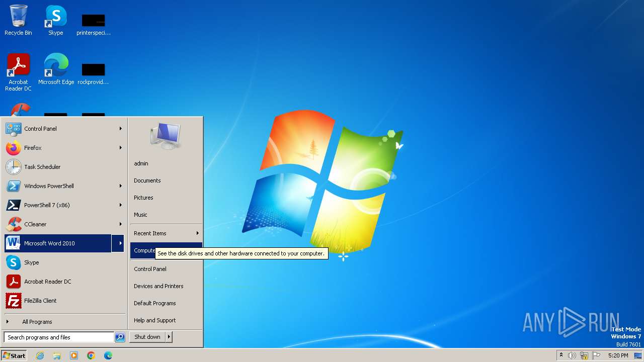Click the Start button
644x362 pixels.
(14, 355)
